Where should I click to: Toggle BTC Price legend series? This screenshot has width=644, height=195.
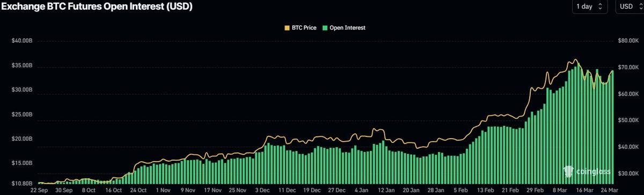[x=300, y=27]
